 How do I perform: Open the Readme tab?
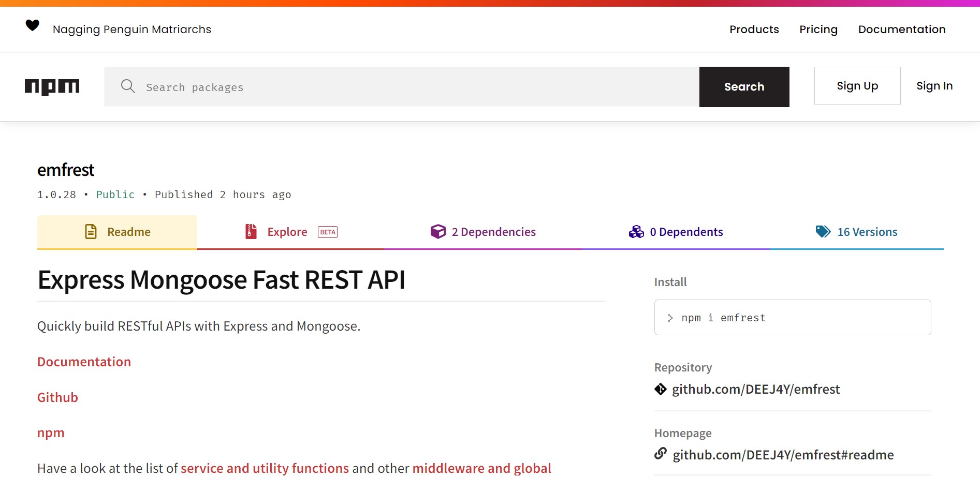point(117,232)
